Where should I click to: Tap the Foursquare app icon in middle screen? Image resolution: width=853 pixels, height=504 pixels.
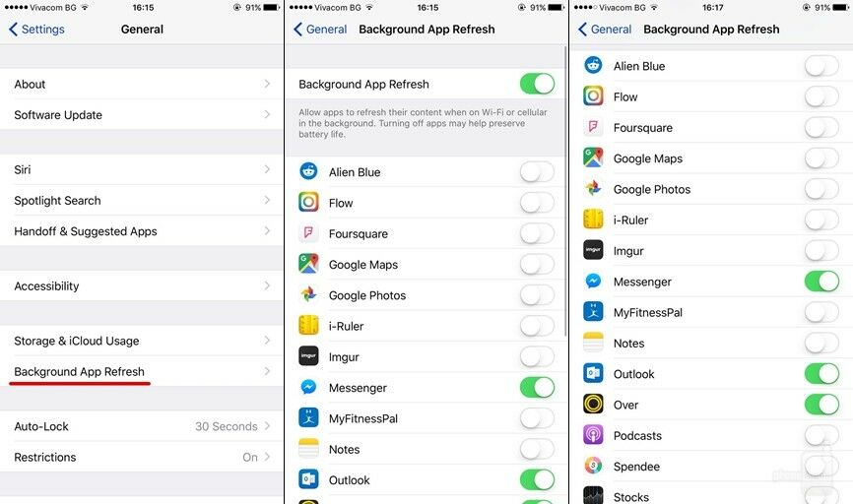coord(308,233)
